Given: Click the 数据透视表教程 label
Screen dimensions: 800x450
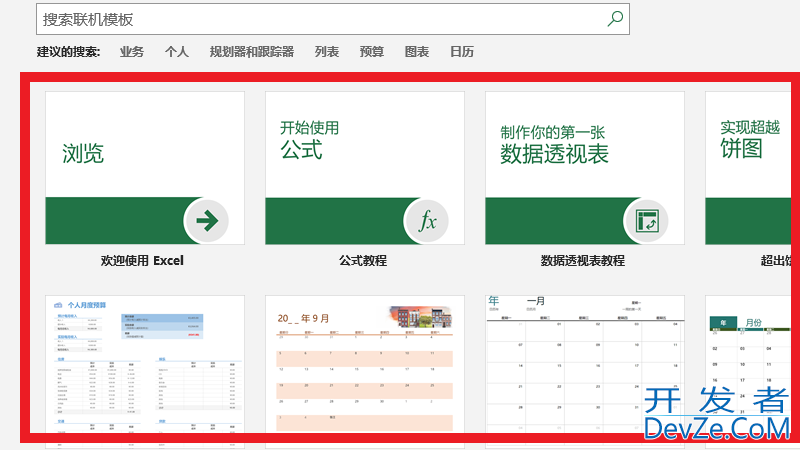Looking at the screenshot, I should coord(583,261).
